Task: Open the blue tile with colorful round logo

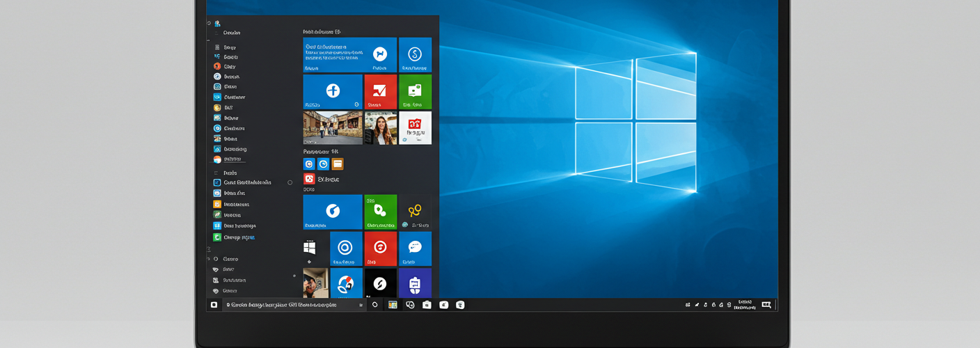Action: pyautogui.click(x=345, y=283)
